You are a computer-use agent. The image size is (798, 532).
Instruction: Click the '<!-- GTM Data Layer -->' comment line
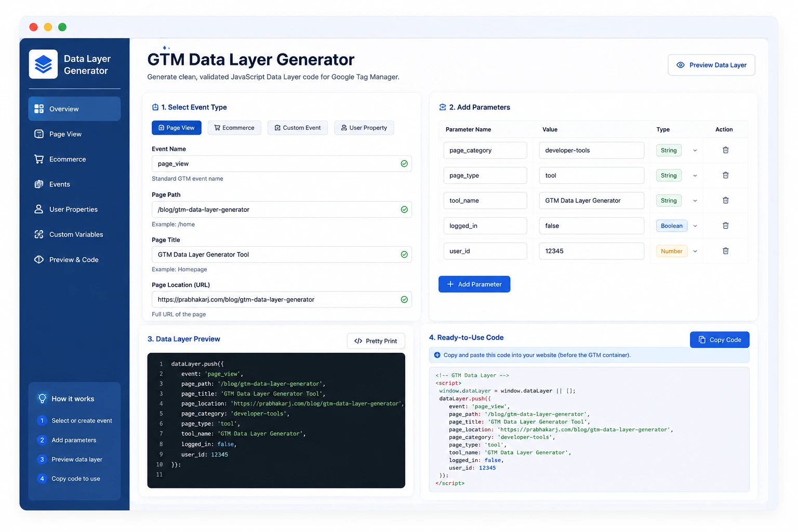click(472, 375)
